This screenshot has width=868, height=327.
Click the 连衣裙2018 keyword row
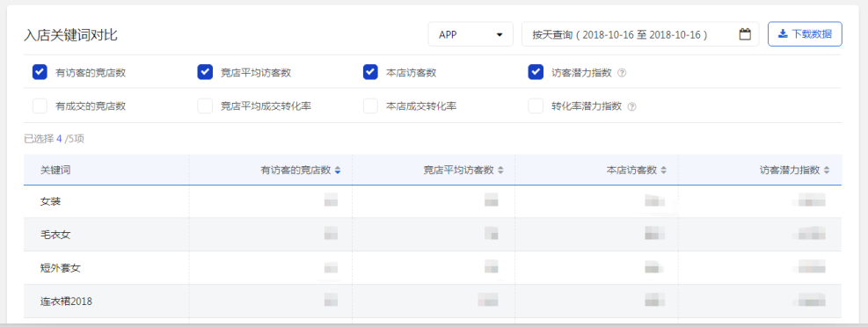click(433, 301)
